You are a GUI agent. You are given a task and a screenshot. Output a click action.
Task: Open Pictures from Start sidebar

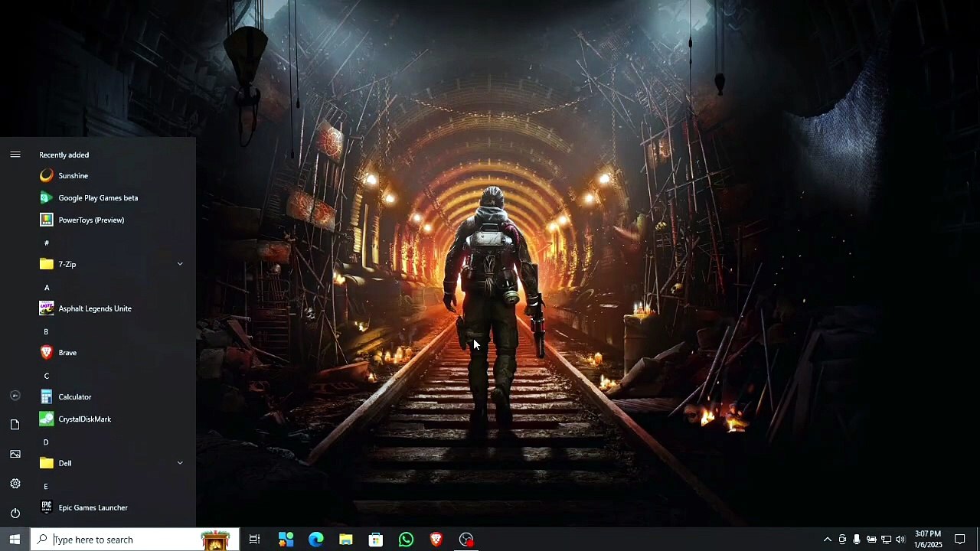tap(15, 455)
